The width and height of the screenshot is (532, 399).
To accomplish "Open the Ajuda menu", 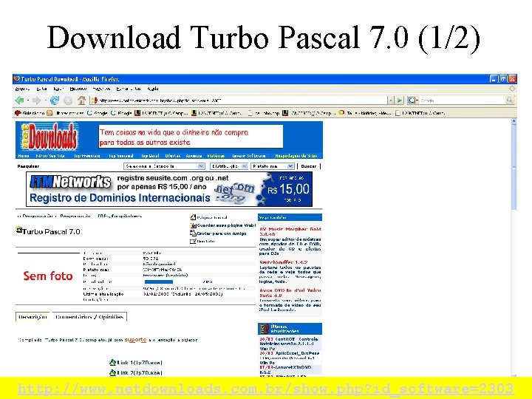I will pyautogui.click(x=153, y=89).
